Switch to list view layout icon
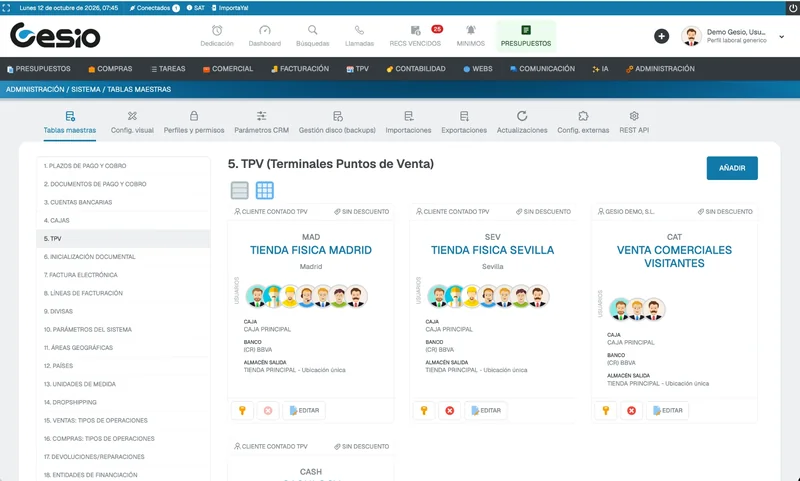The height and width of the screenshot is (481, 800). 240,190
